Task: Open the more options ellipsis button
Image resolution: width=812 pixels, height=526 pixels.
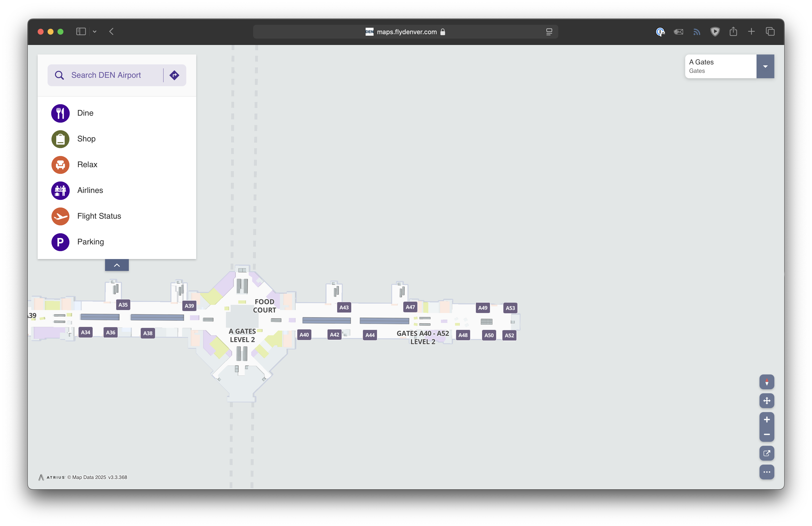Action: 766,472
